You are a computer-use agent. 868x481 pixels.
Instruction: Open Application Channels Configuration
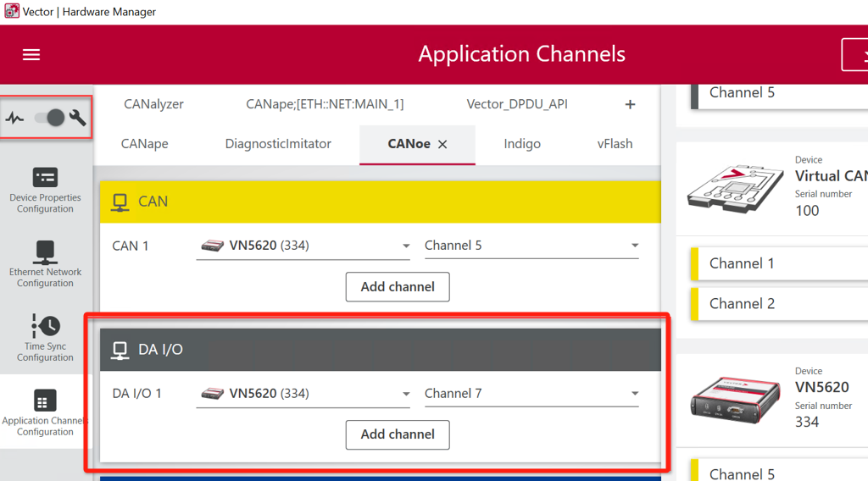(x=45, y=412)
